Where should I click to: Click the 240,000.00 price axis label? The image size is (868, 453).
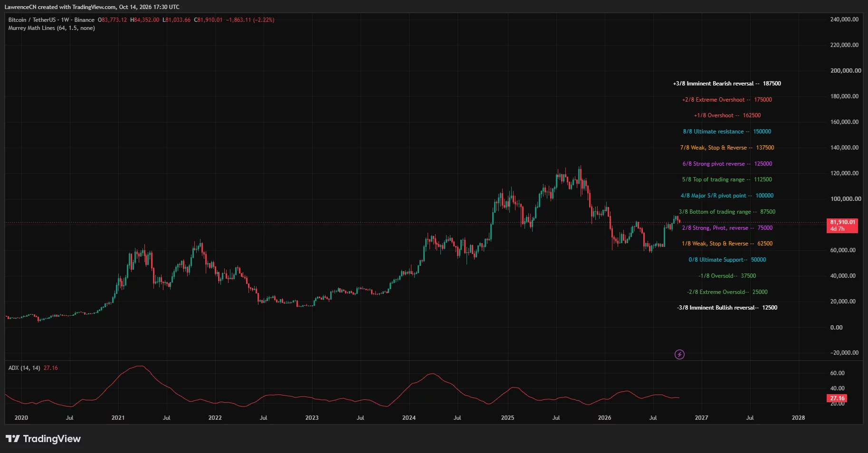[x=844, y=19]
